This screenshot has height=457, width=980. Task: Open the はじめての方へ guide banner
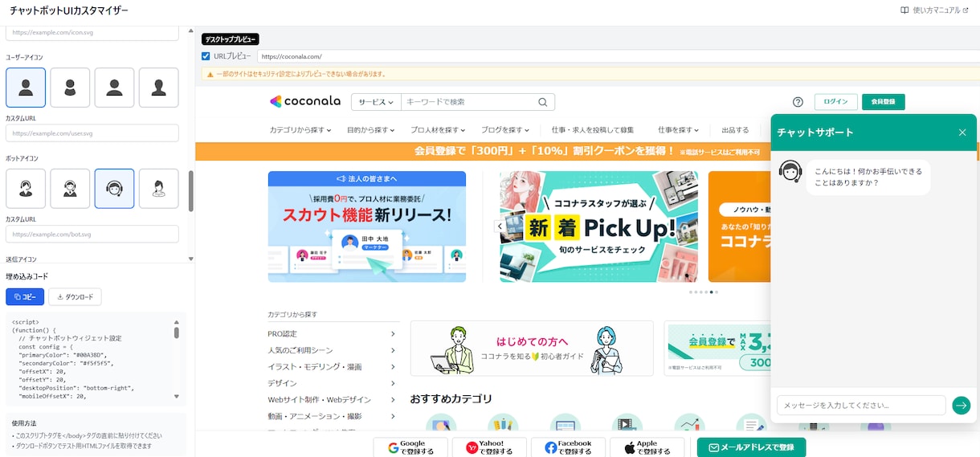532,349
